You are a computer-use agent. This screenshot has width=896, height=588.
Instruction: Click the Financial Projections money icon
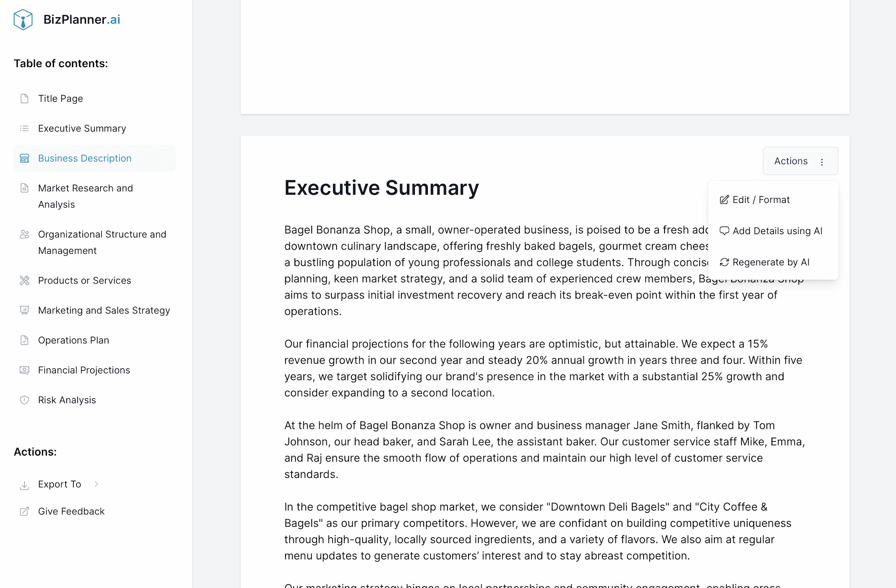(24, 370)
